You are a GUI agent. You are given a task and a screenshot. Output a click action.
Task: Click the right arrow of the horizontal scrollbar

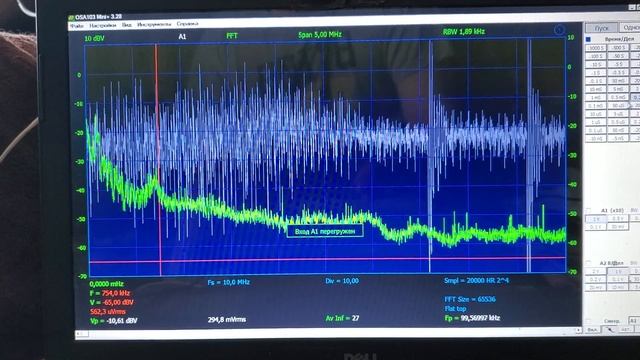point(578,330)
